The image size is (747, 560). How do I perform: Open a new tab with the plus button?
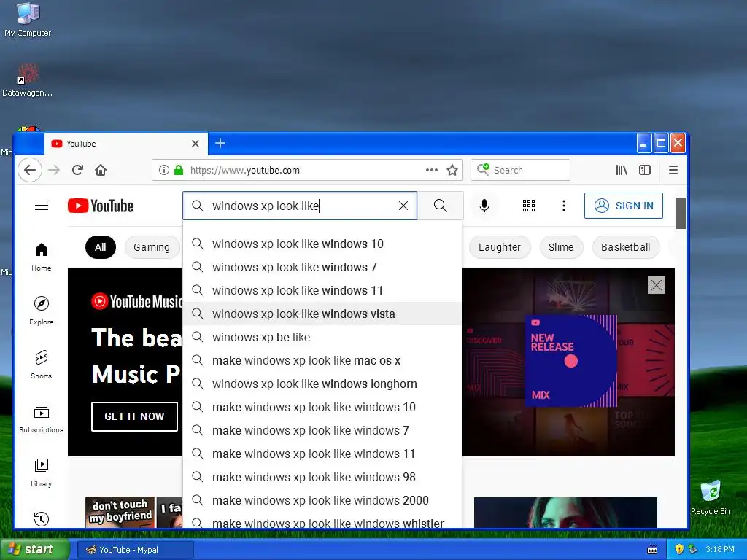pyautogui.click(x=220, y=143)
